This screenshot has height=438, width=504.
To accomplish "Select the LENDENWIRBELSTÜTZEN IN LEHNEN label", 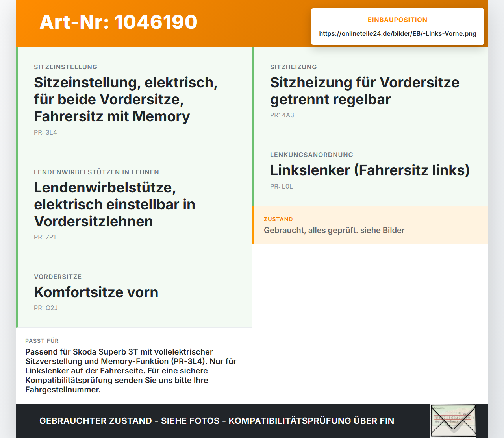I will pyautogui.click(x=96, y=172).
